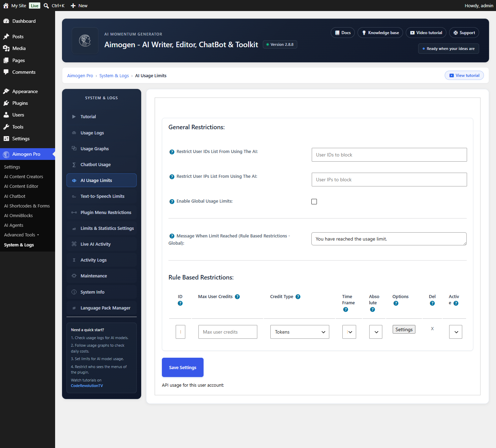Click the Docs button in header

pyautogui.click(x=343, y=33)
